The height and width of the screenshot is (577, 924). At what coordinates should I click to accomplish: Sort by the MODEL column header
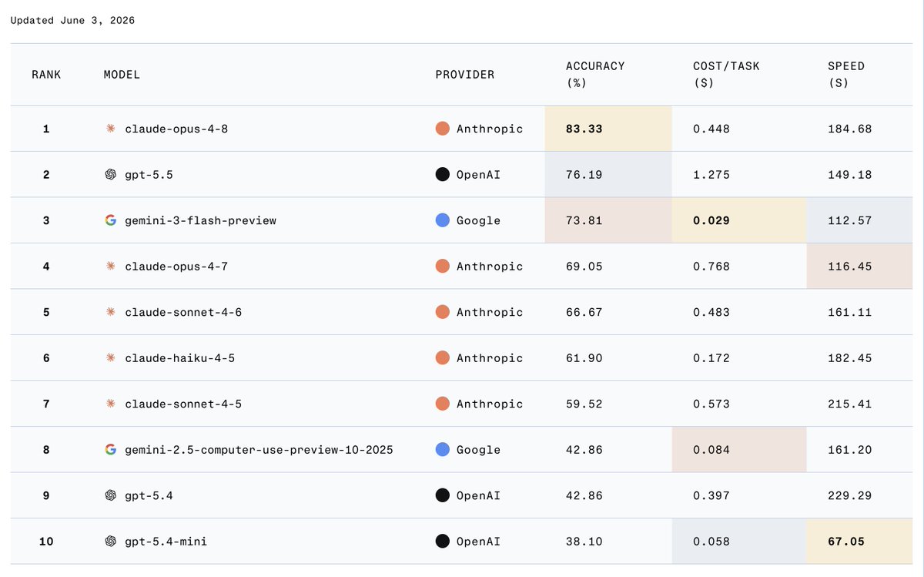tap(122, 75)
